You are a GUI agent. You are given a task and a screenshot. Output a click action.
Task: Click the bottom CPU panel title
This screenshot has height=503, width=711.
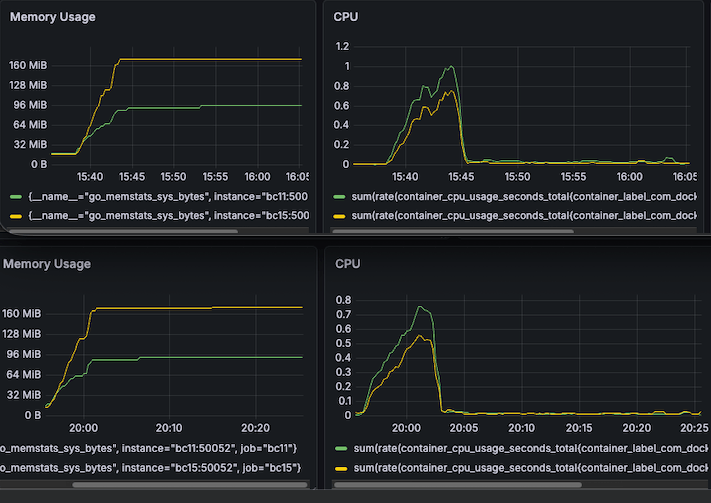tap(347, 264)
